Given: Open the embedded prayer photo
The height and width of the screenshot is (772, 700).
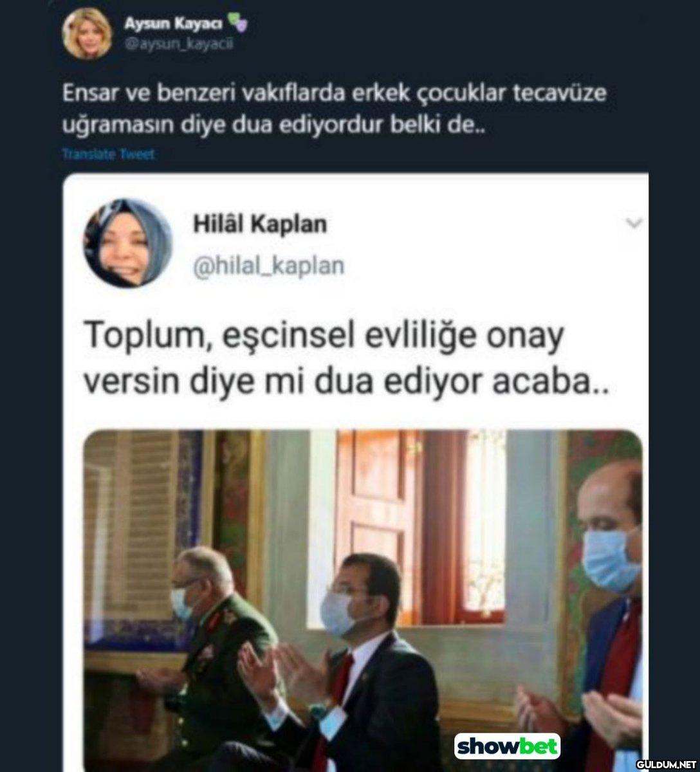Looking at the screenshot, I should (x=364, y=601).
